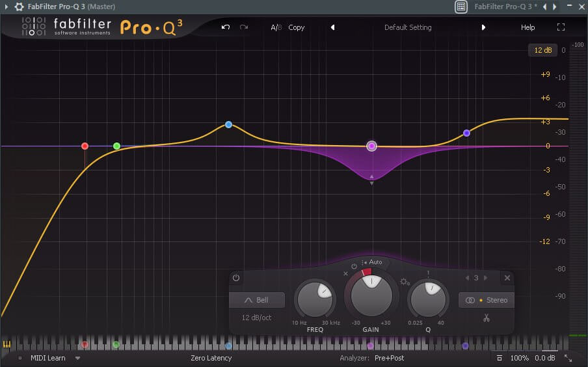
Task: Toggle full screen mode icon
Action: click(x=561, y=27)
